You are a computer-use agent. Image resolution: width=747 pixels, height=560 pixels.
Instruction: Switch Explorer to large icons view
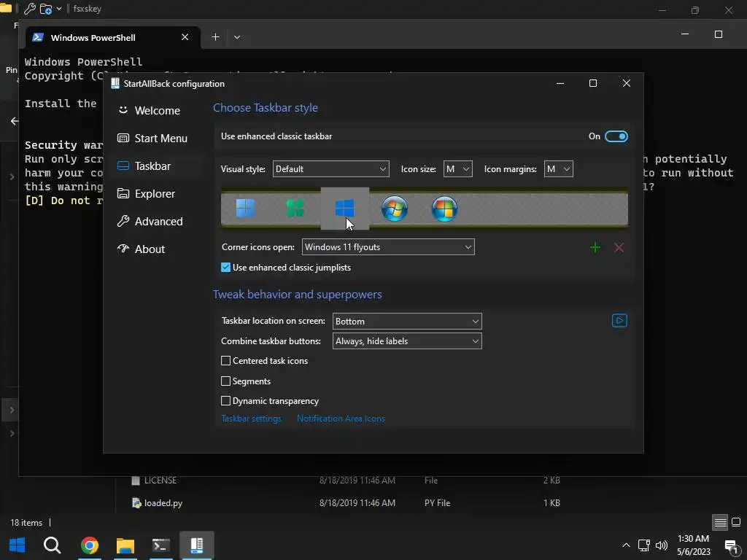[736, 522]
